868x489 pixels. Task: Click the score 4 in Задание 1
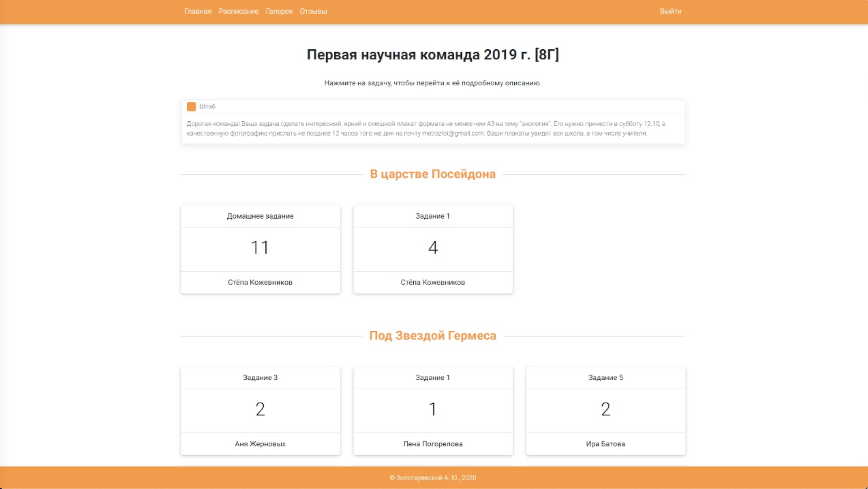click(433, 248)
